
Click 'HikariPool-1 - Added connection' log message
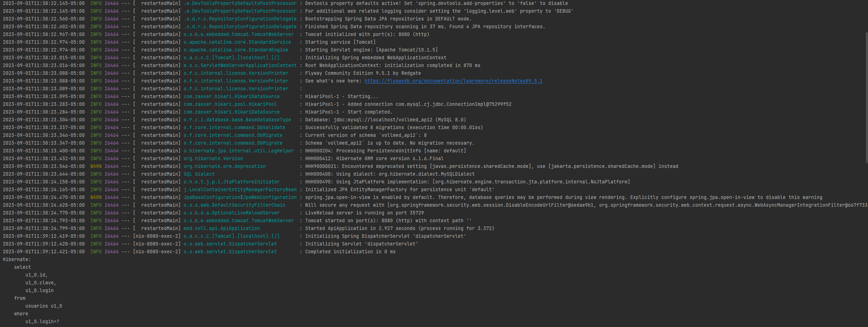click(408, 104)
